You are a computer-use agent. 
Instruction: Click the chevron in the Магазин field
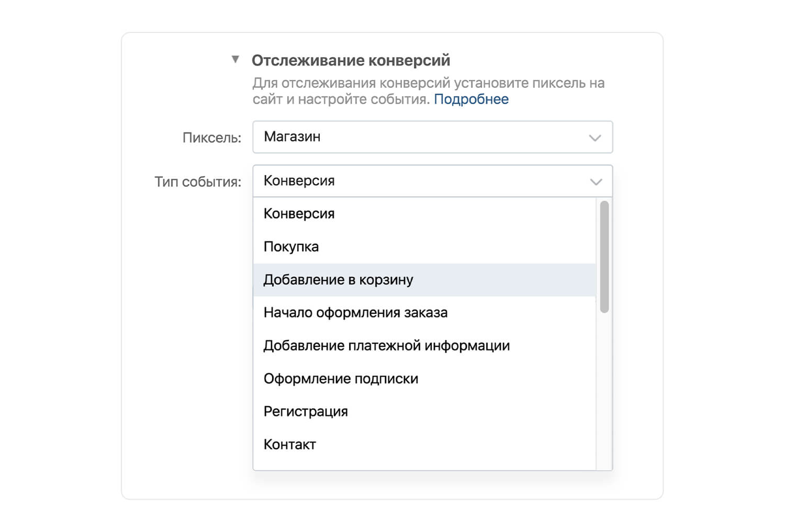point(595,138)
